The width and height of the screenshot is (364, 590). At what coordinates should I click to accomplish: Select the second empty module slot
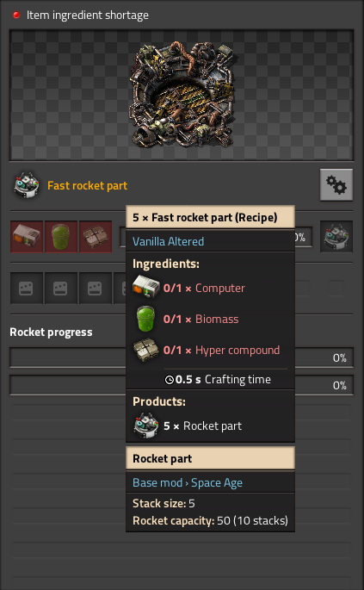(60, 289)
